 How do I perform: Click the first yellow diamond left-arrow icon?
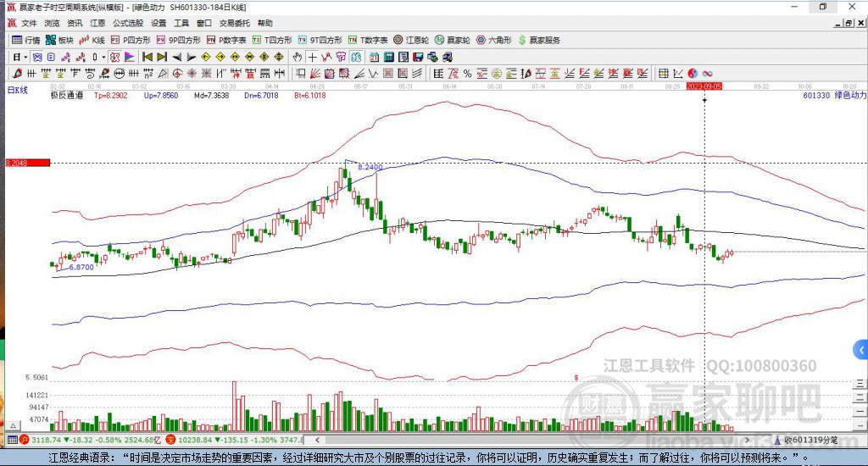point(206,57)
